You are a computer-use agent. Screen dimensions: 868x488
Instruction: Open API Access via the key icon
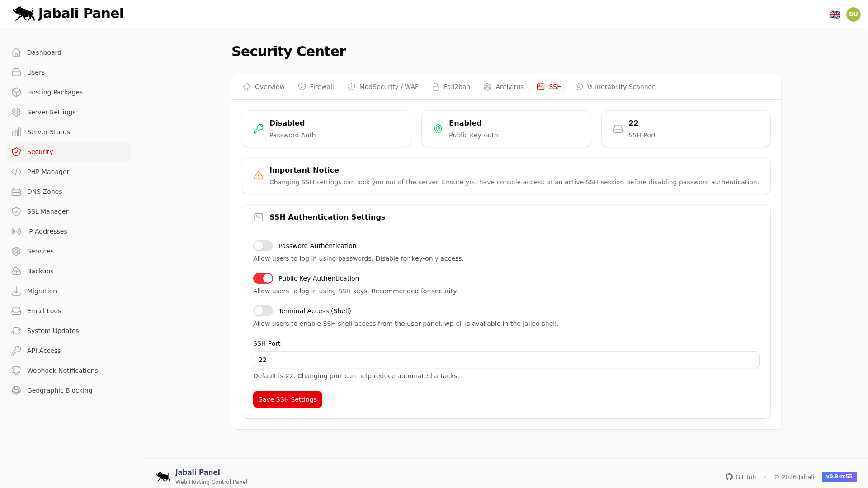16,351
